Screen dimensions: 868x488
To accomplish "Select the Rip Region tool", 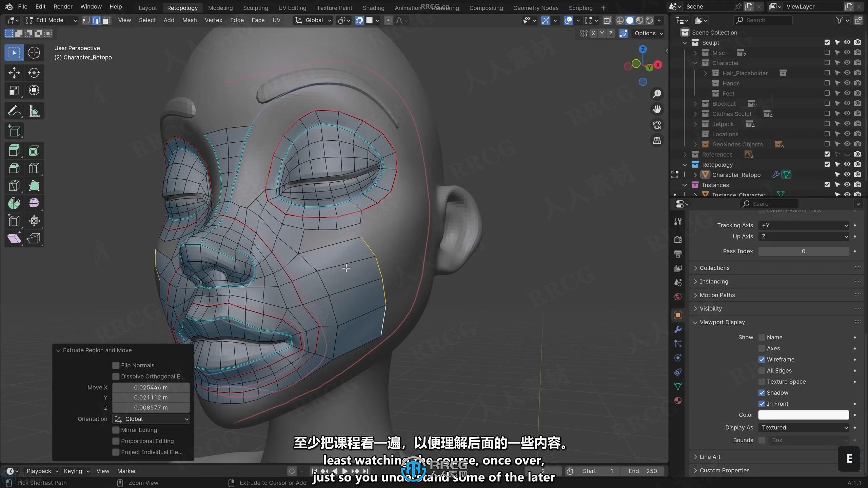I will pos(34,239).
